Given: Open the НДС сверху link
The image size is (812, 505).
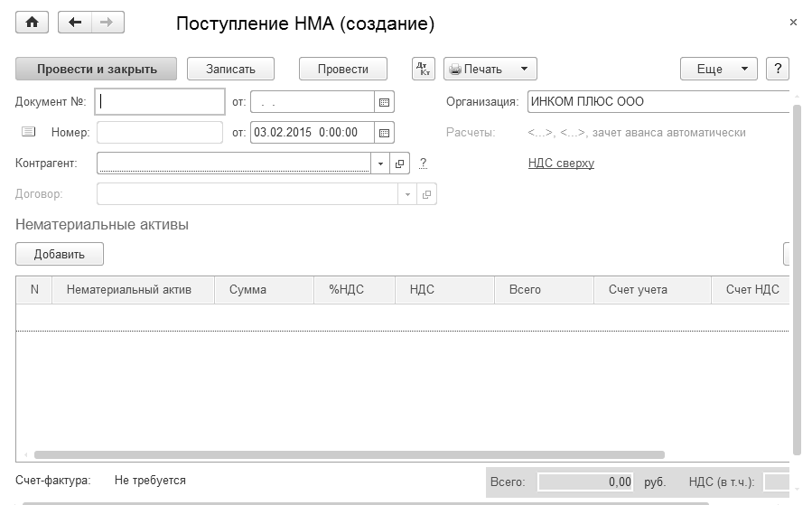Looking at the screenshot, I should [561, 164].
